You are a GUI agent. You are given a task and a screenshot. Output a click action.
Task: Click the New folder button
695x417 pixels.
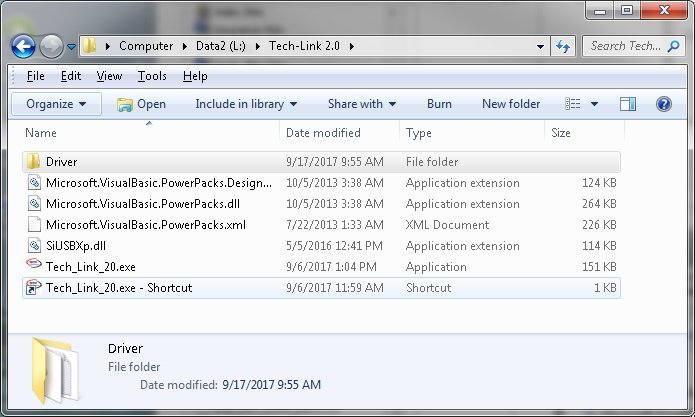click(x=510, y=104)
